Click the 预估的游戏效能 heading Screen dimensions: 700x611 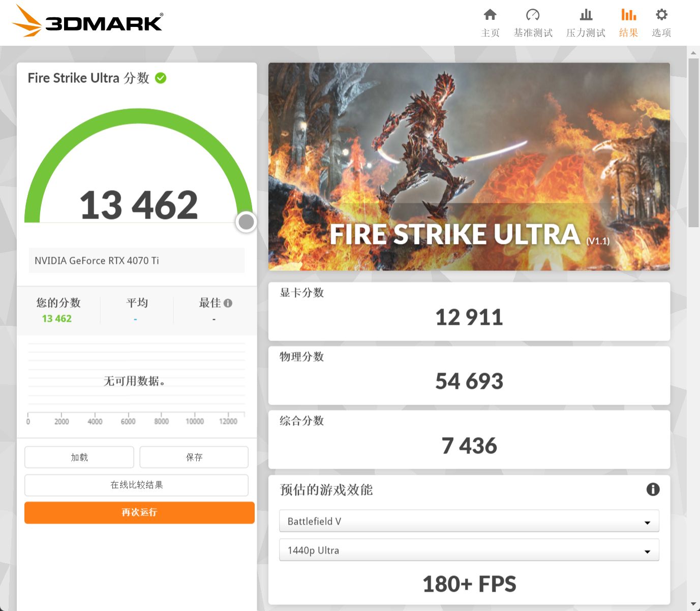tap(326, 490)
